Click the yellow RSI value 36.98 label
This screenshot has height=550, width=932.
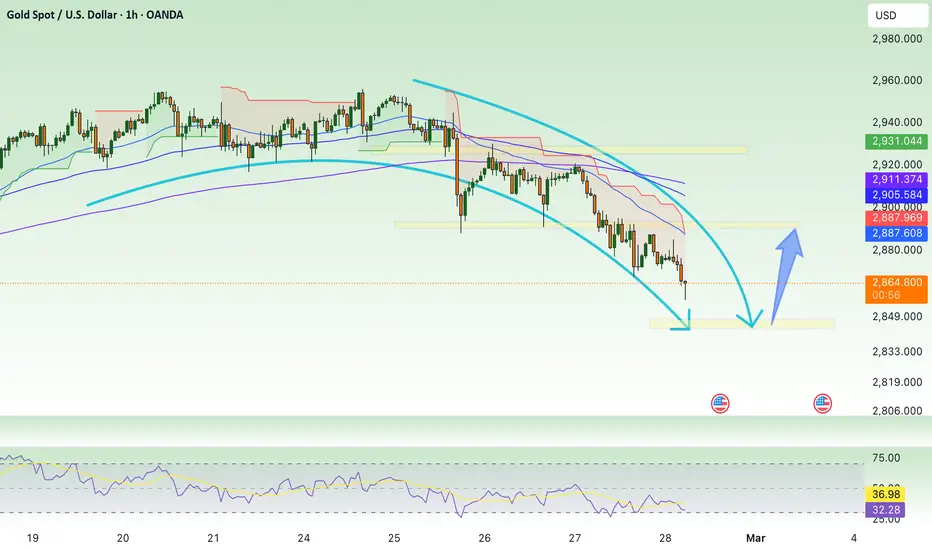886,494
